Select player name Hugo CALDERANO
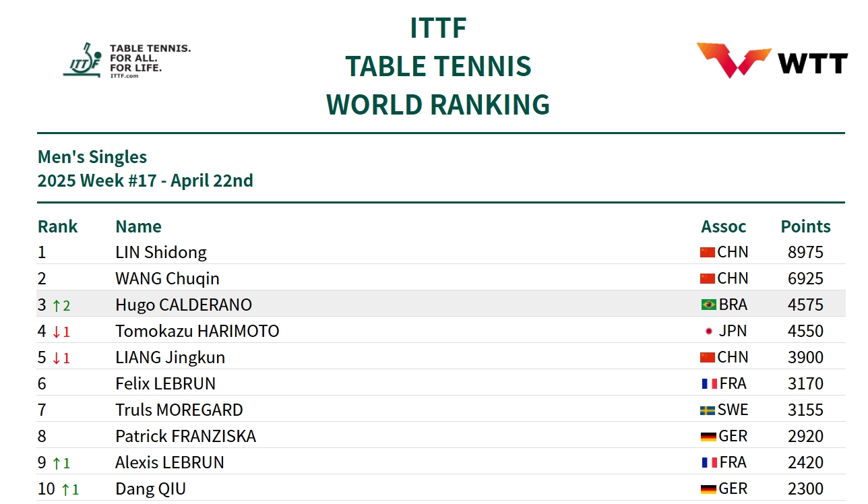This screenshot has height=504, width=868. pos(183,305)
